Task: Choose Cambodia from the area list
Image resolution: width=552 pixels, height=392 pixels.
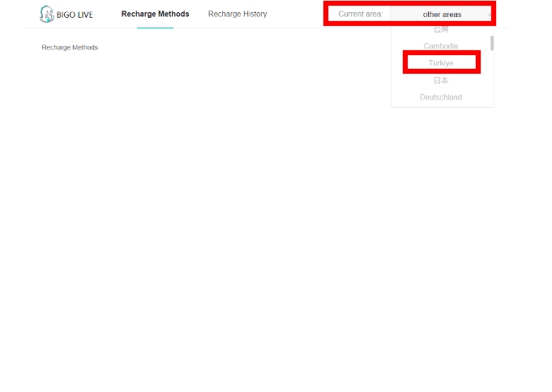Action: click(441, 46)
